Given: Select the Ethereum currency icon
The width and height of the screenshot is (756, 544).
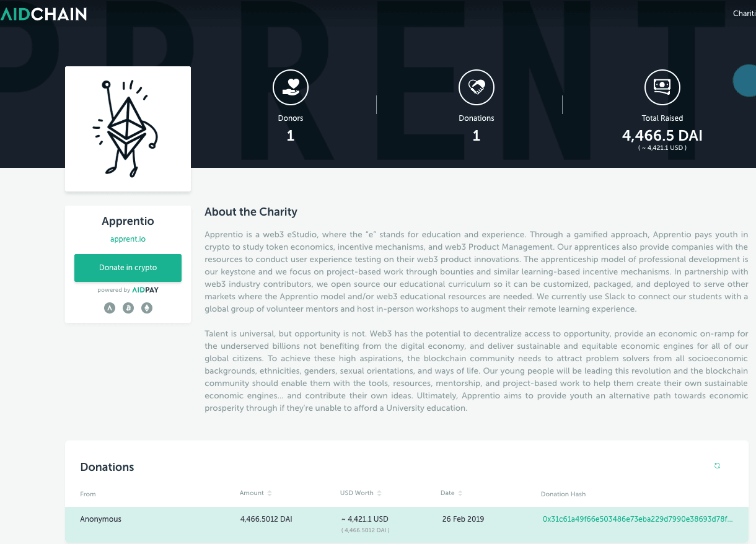Looking at the screenshot, I should (147, 308).
